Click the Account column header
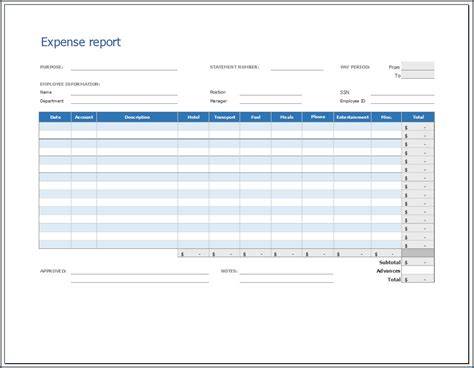 84,117
